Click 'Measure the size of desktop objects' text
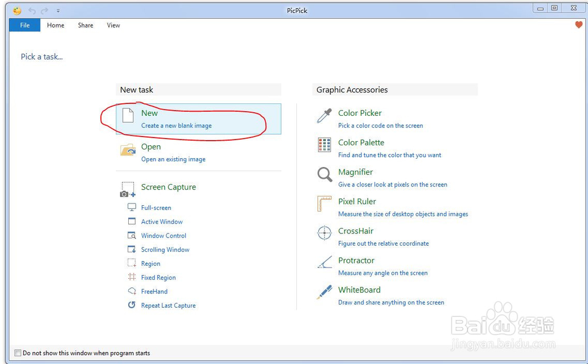The width and height of the screenshot is (588, 364). (x=403, y=214)
